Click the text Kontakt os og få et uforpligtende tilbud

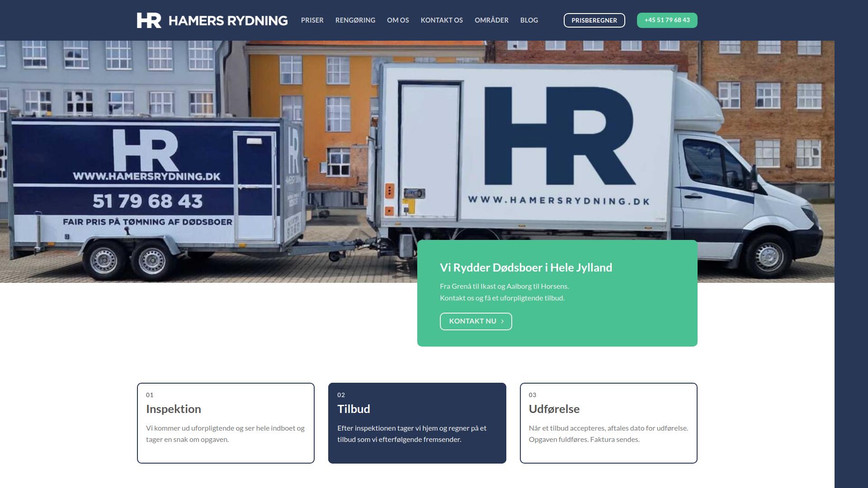click(x=502, y=298)
